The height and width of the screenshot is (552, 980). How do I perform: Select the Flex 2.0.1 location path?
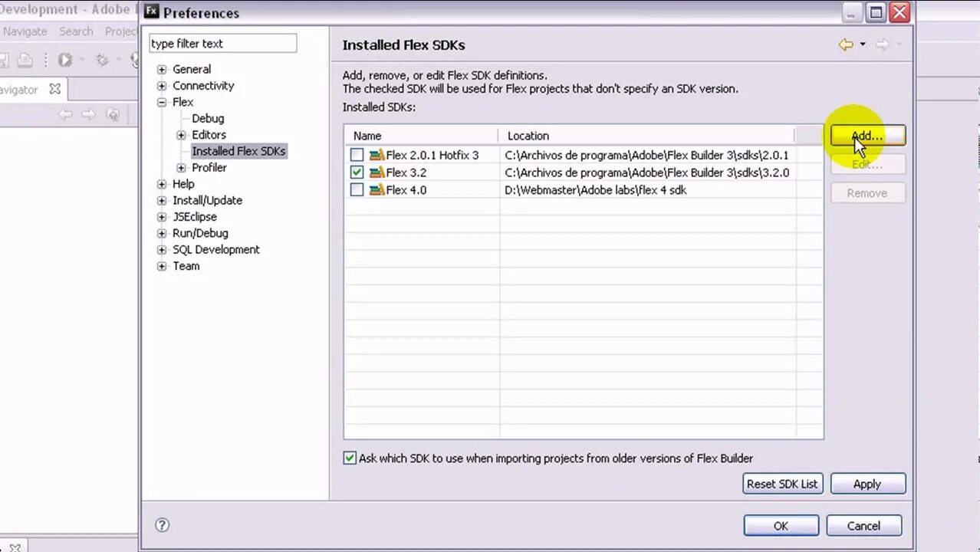coord(646,155)
